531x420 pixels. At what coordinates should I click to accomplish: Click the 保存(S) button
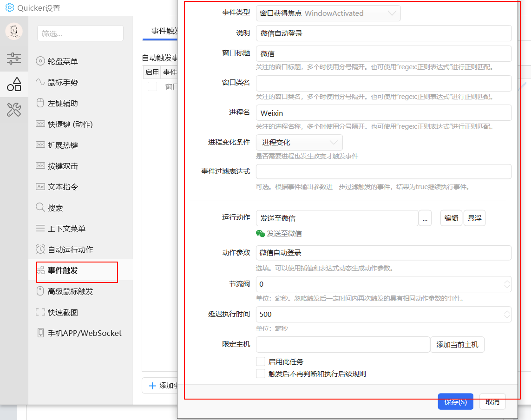pyautogui.click(x=455, y=401)
